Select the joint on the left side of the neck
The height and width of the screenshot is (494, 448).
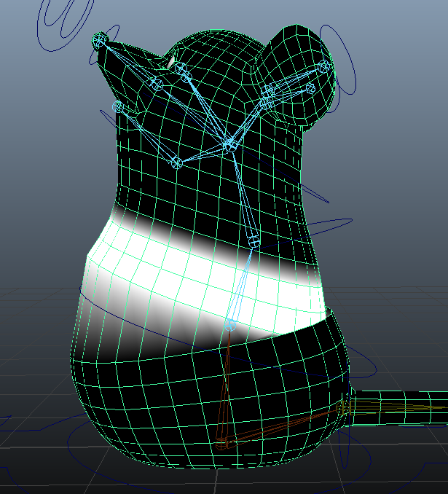(x=117, y=106)
